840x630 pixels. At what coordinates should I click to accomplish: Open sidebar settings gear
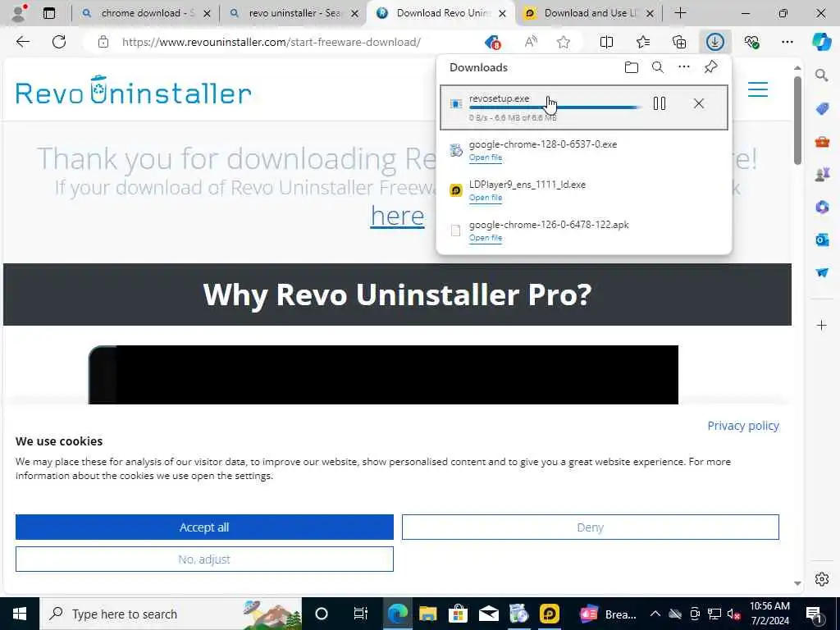click(x=822, y=579)
